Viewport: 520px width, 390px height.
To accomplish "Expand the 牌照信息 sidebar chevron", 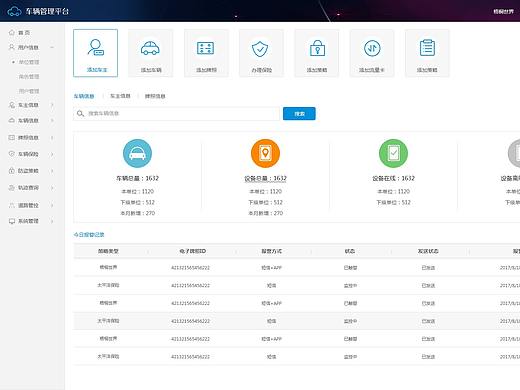I will point(52,137).
